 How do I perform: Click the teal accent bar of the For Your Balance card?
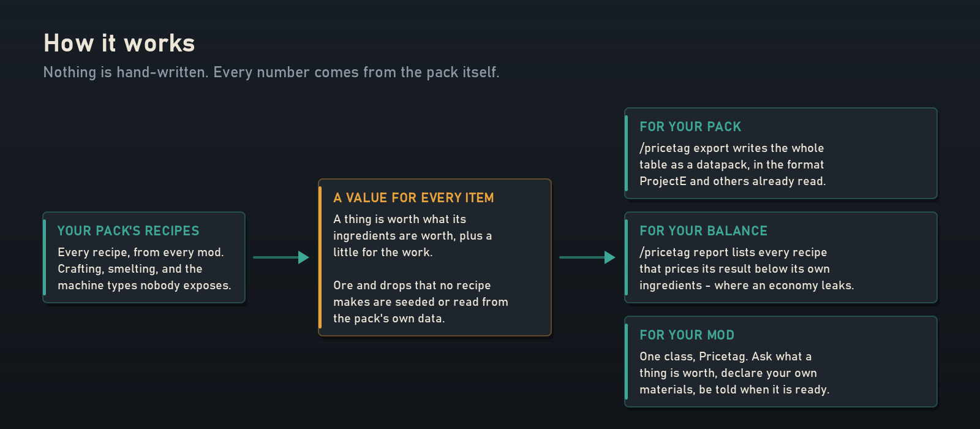click(x=627, y=257)
